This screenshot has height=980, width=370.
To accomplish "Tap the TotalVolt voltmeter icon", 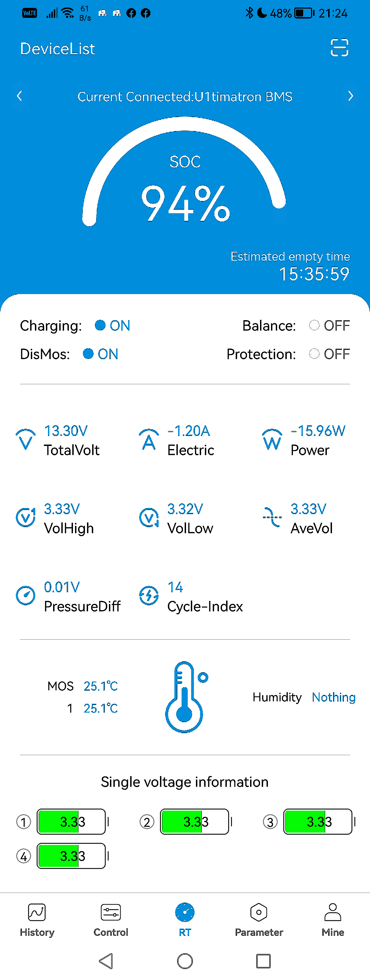I will 25,440.
